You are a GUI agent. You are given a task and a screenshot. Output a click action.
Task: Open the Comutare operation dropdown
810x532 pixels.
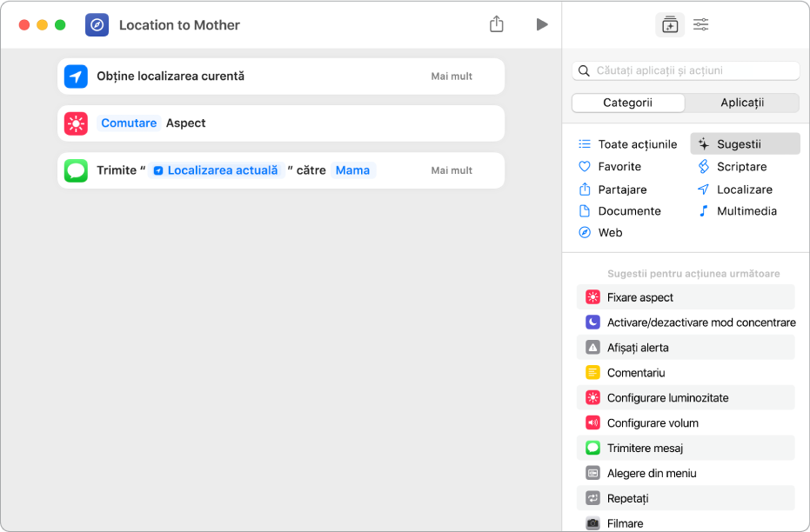click(129, 123)
